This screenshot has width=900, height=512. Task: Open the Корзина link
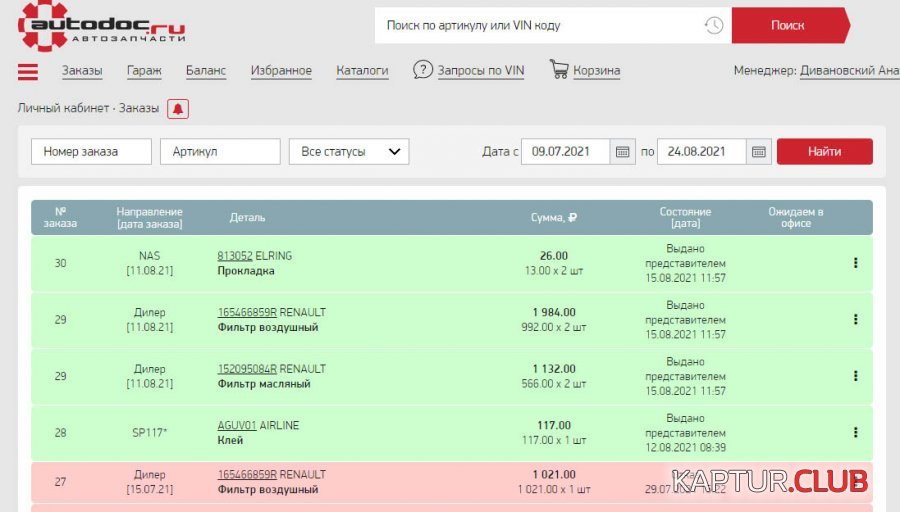point(596,71)
